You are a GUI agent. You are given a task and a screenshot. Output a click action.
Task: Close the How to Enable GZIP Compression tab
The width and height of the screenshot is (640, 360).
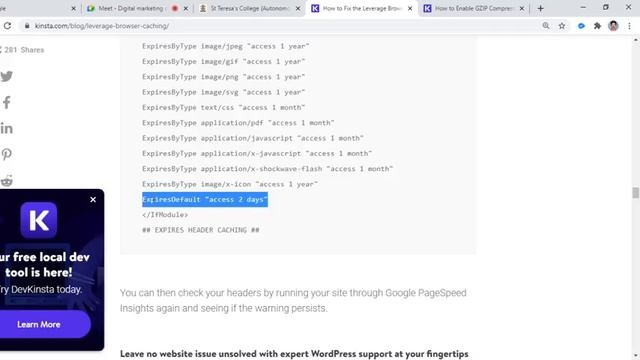[522, 8]
